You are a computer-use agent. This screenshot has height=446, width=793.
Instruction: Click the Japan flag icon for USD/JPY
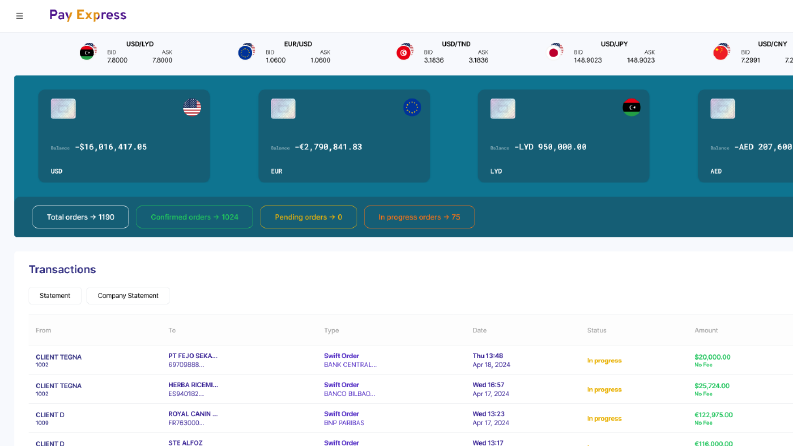tap(555, 51)
